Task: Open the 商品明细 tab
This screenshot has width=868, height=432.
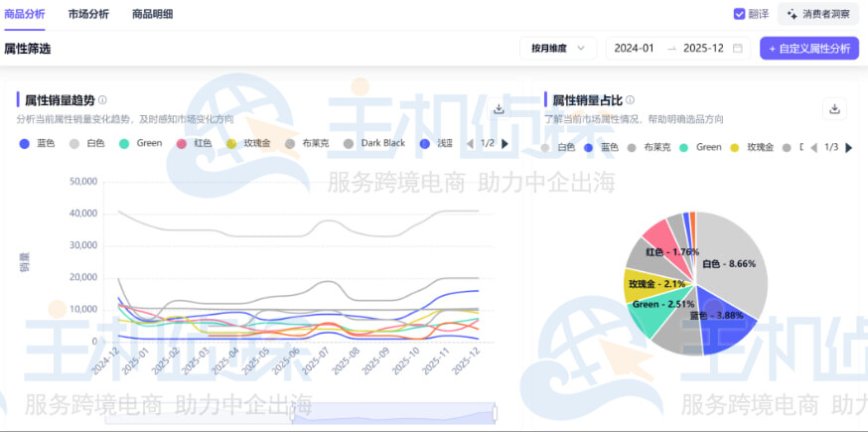Action: 152,14
